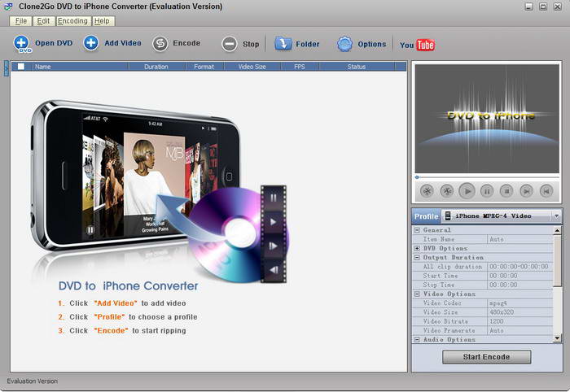Click the Status column header
Viewport: 570px width, 392px height.
tap(357, 67)
